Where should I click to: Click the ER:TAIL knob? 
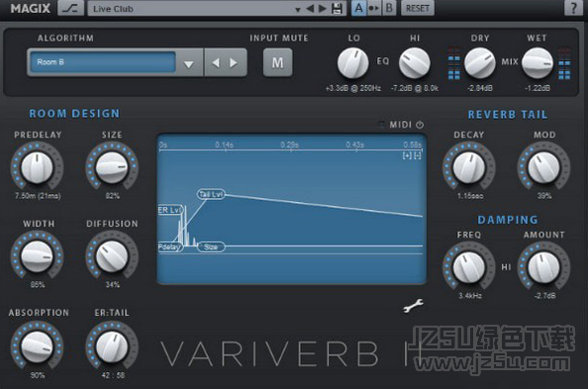pyautogui.click(x=112, y=347)
